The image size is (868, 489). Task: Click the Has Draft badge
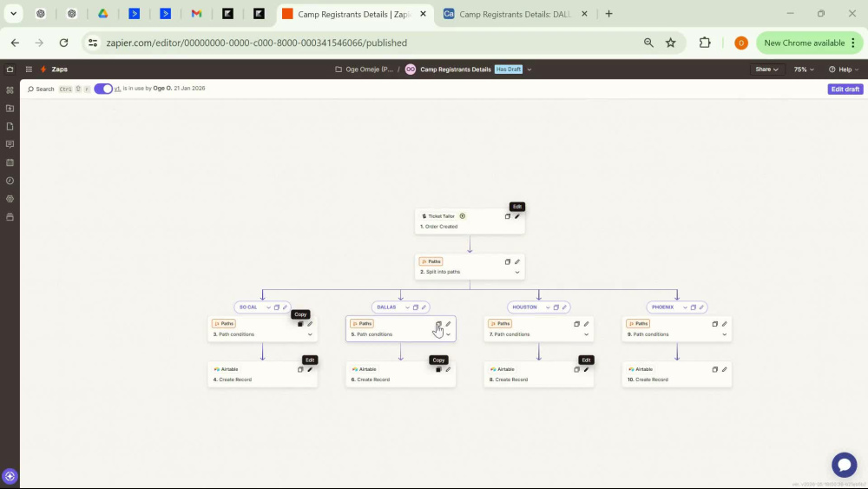[508, 69]
